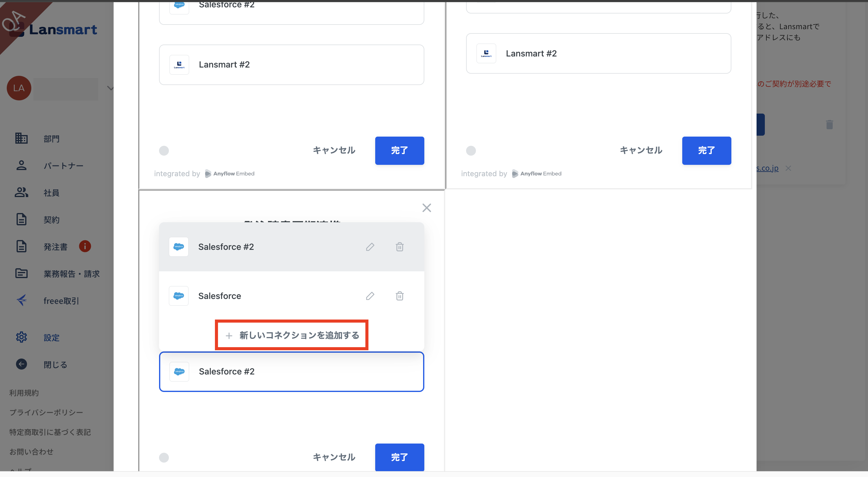Click edit pencil for Salesforce connection
The image size is (868, 477).
tap(370, 296)
